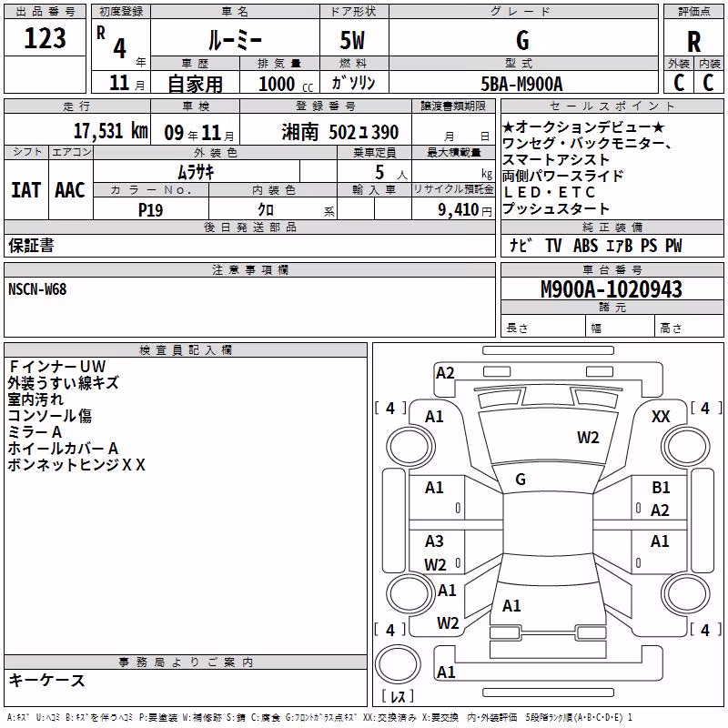Select the recycle deposit 9,410円
Viewport: 728px width, 728px height.
(x=465, y=210)
